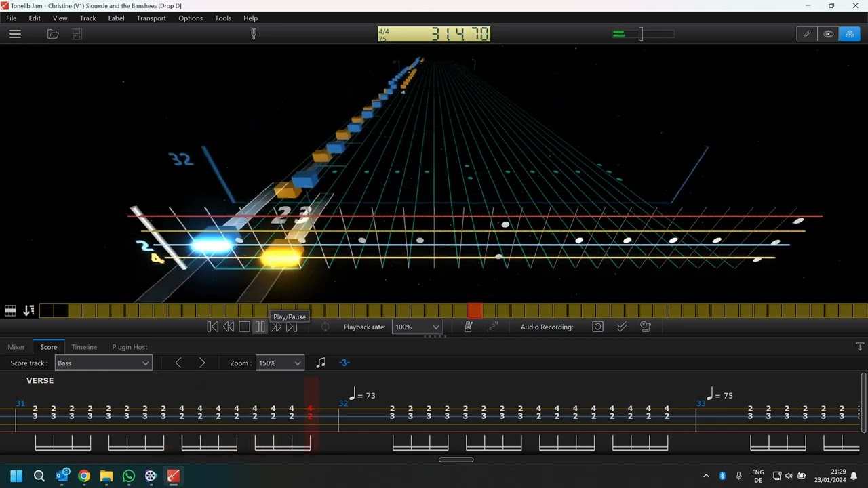The height and width of the screenshot is (488, 868).
Task: Open the Track menu
Action: 88,18
